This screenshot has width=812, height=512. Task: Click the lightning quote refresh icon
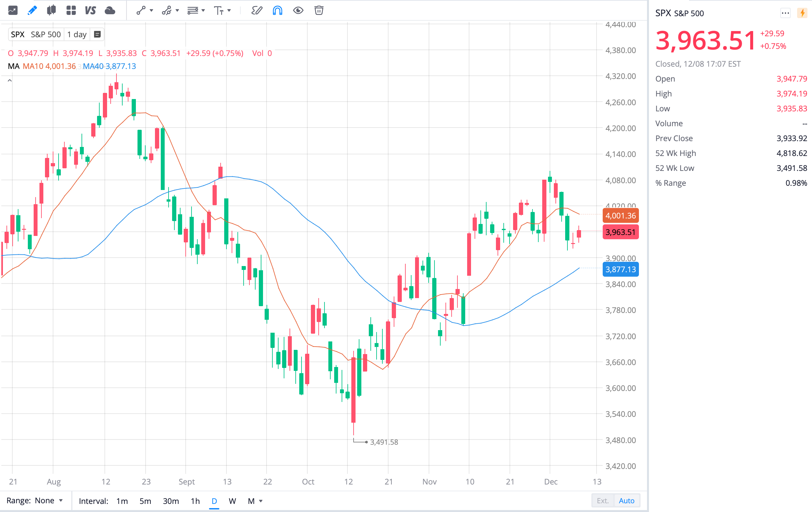pos(802,13)
